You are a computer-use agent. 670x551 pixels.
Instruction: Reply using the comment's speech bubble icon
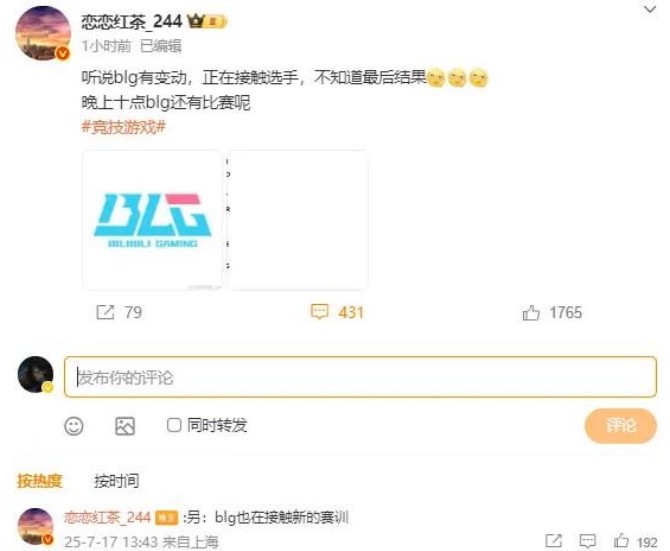pos(588,541)
